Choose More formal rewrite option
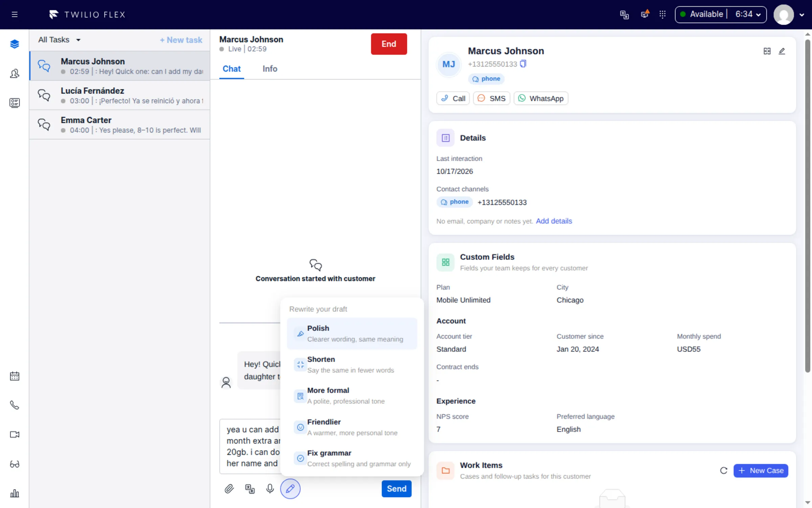This screenshot has width=812, height=508. point(352,396)
